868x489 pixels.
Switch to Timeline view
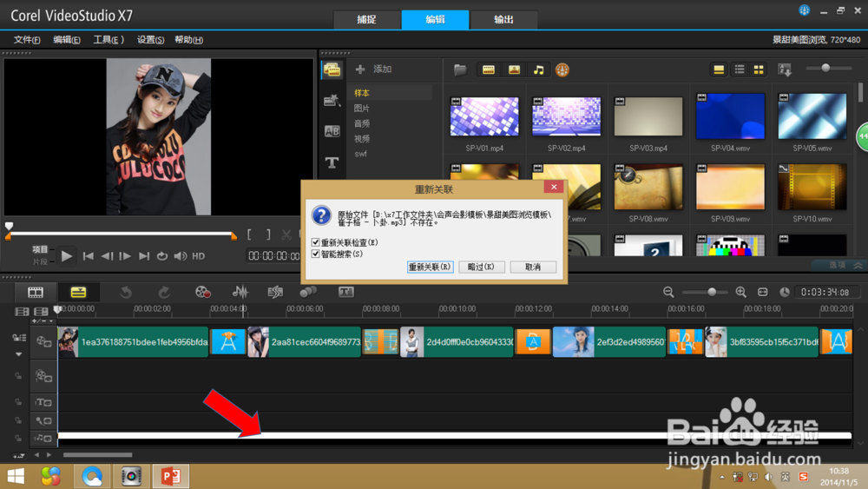[x=78, y=292]
